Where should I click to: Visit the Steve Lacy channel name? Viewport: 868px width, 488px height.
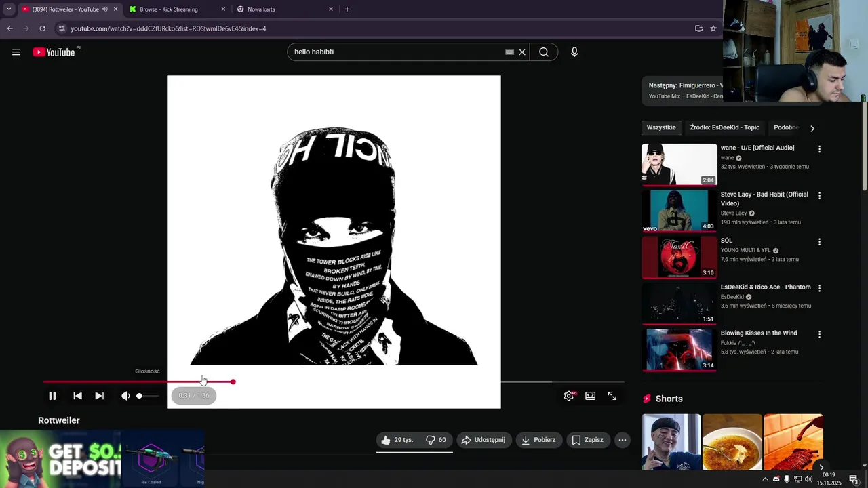(734, 213)
